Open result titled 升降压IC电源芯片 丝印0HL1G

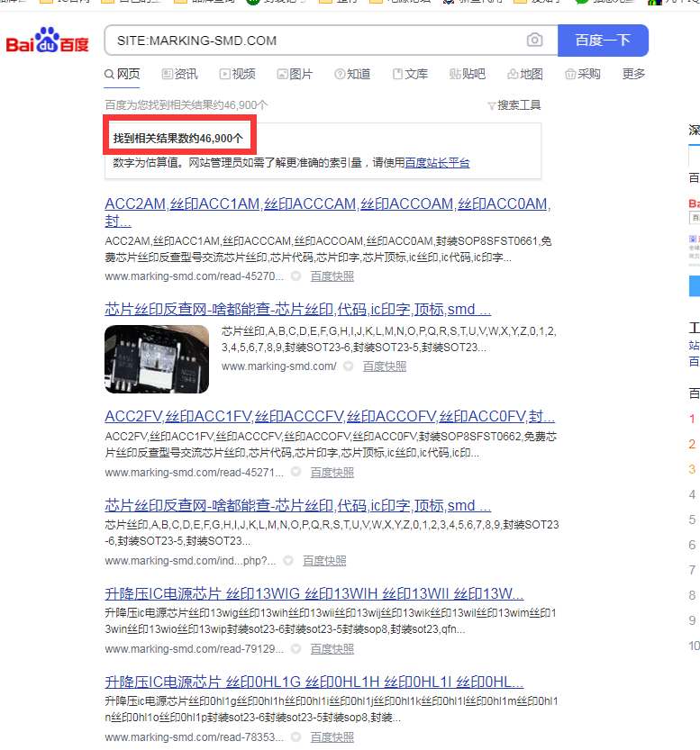pyautogui.click(x=314, y=682)
